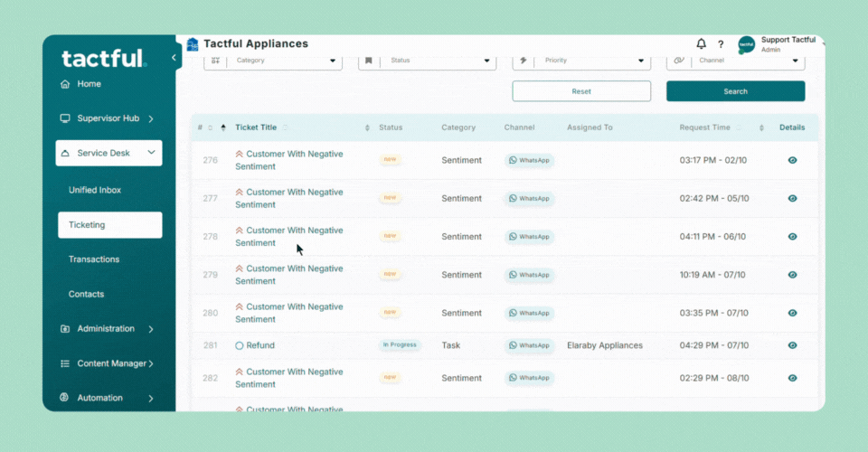Open the Refund ticket title link
868x452 pixels.
point(259,345)
